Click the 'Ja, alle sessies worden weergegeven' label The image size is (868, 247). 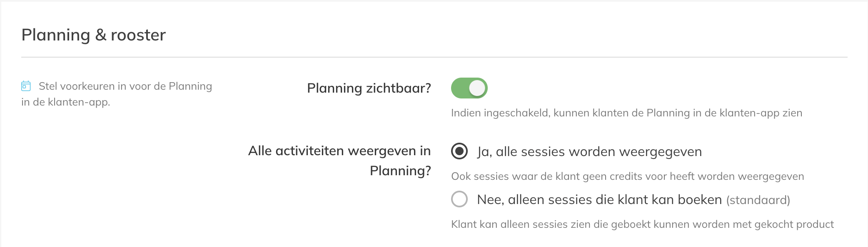click(x=589, y=151)
